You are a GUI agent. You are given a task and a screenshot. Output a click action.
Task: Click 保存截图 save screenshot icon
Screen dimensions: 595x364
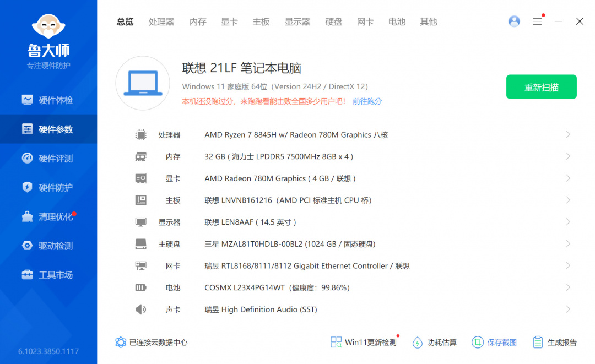(478, 342)
